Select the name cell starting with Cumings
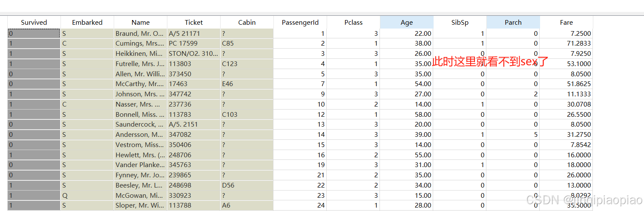This screenshot has width=644, height=211. point(140,43)
